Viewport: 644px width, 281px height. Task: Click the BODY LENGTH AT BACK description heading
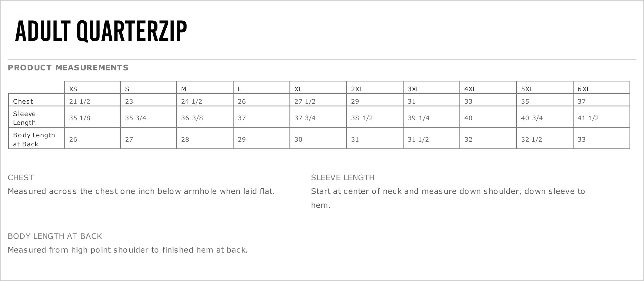55,236
